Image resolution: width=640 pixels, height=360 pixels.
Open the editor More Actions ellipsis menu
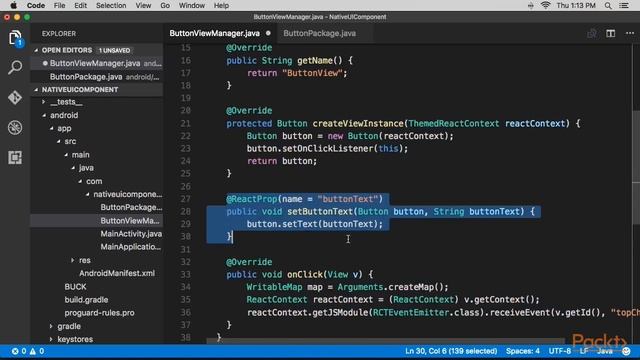(x=630, y=33)
